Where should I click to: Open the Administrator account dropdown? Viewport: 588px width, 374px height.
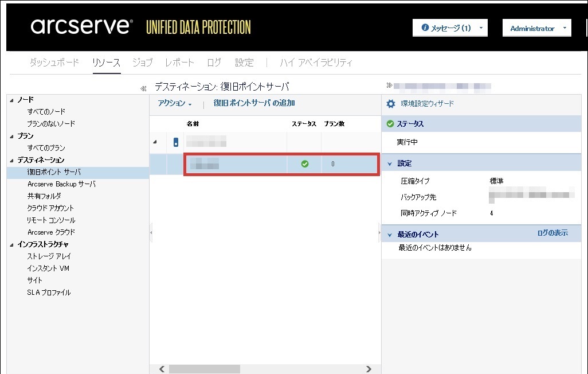coord(536,28)
